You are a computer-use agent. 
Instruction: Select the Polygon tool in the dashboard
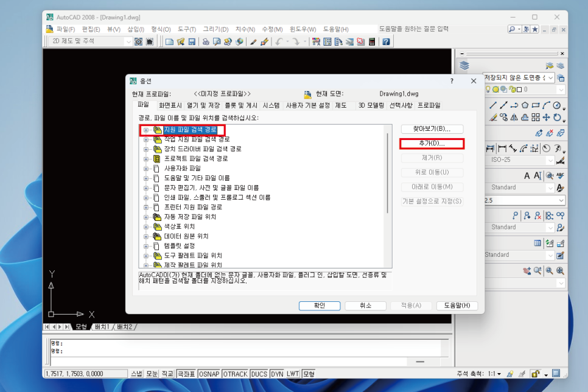[525, 105]
